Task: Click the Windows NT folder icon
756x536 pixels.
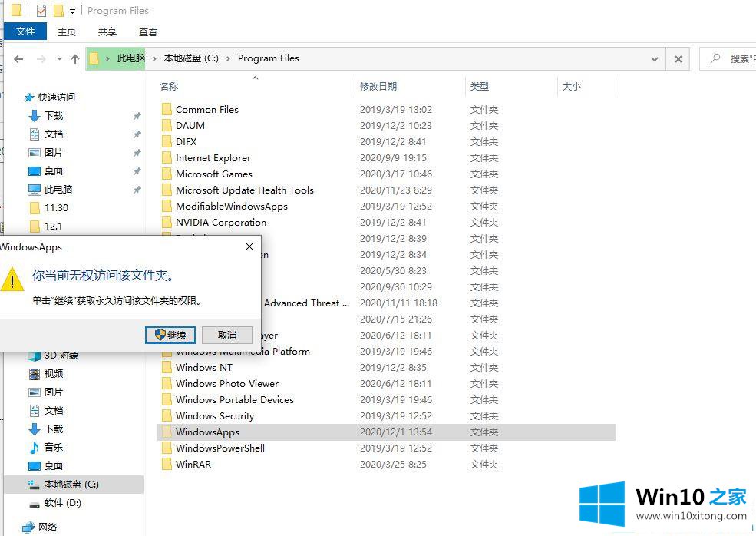Action: coord(167,368)
